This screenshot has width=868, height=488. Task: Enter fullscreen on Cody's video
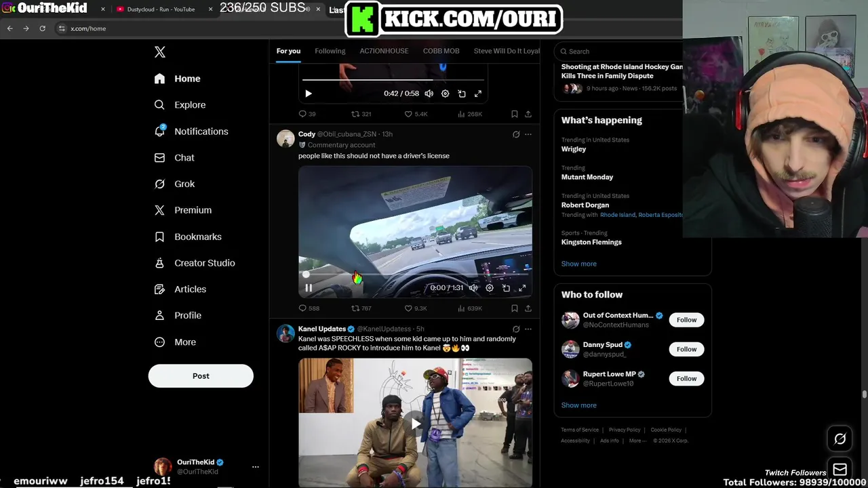coord(522,288)
